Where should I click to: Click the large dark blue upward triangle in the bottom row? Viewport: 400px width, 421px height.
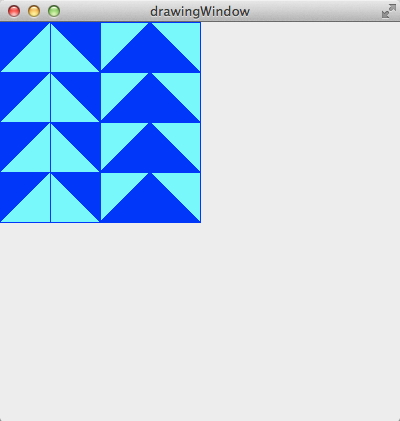(150, 205)
